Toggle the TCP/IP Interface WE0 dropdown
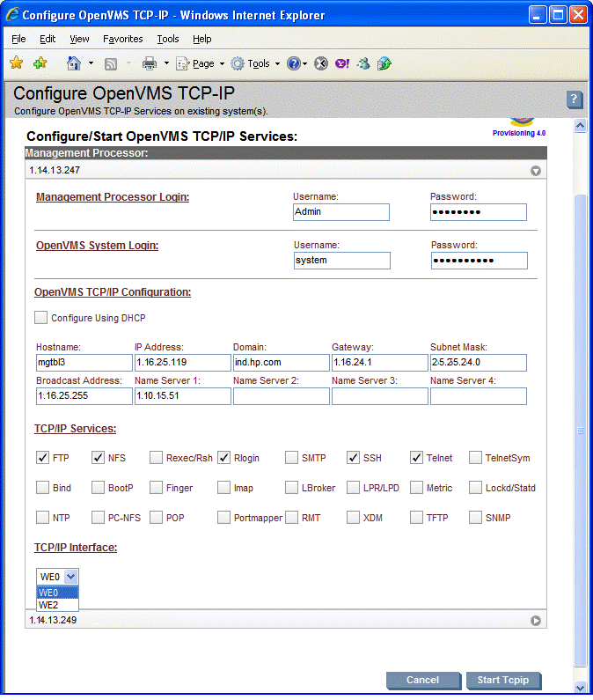This screenshot has width=593, height=700. click(57, 577)
